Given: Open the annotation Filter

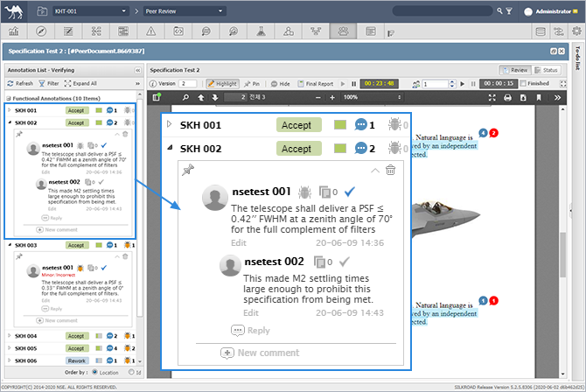Looking at the screenshot, I should pos(49,83).
